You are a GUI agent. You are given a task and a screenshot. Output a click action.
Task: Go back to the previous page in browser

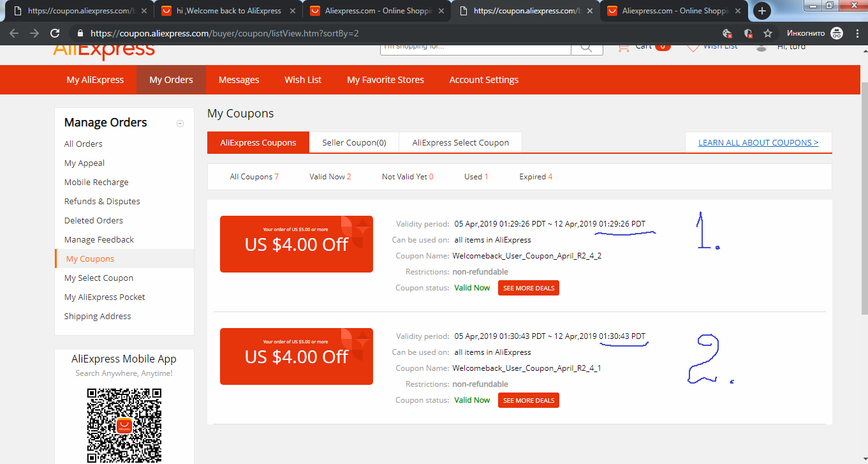pos(14,33)
